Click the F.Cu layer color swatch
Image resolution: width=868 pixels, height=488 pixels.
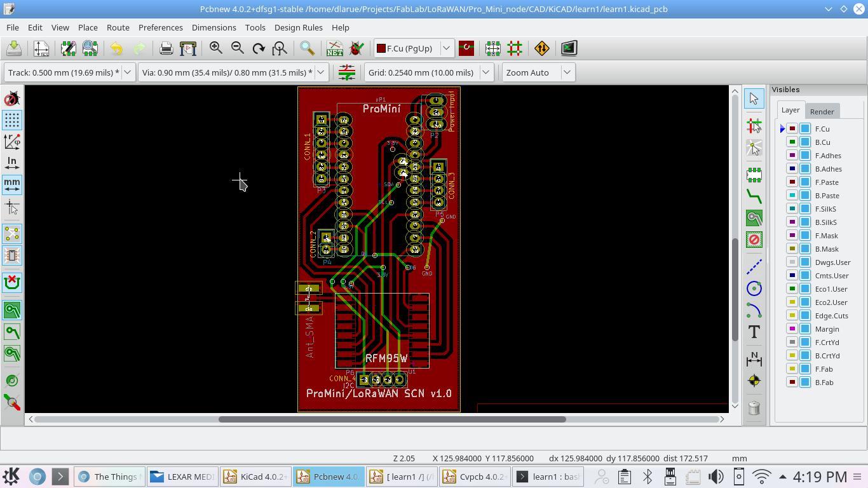coord(792,128)
